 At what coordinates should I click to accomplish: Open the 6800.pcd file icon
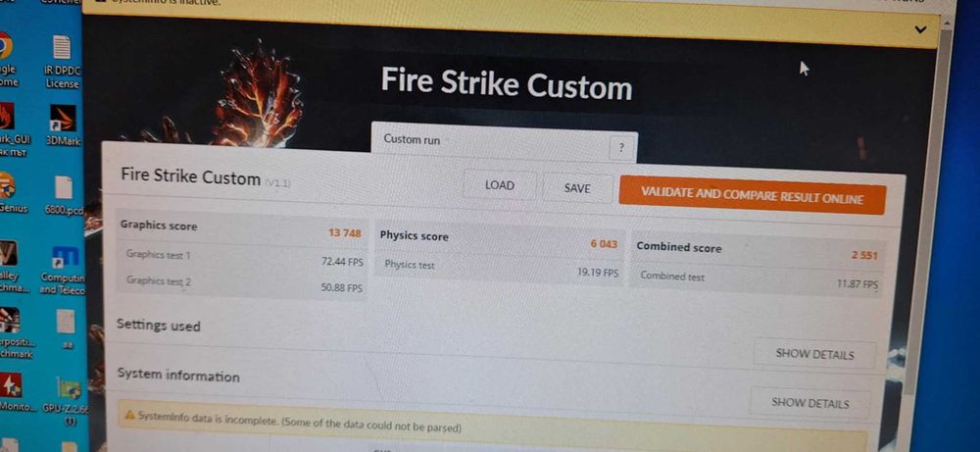tap(64, 195)
